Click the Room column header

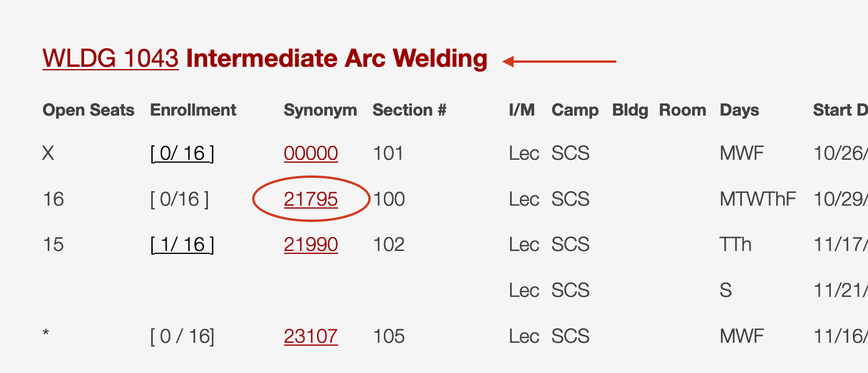(x=682, y=110)
